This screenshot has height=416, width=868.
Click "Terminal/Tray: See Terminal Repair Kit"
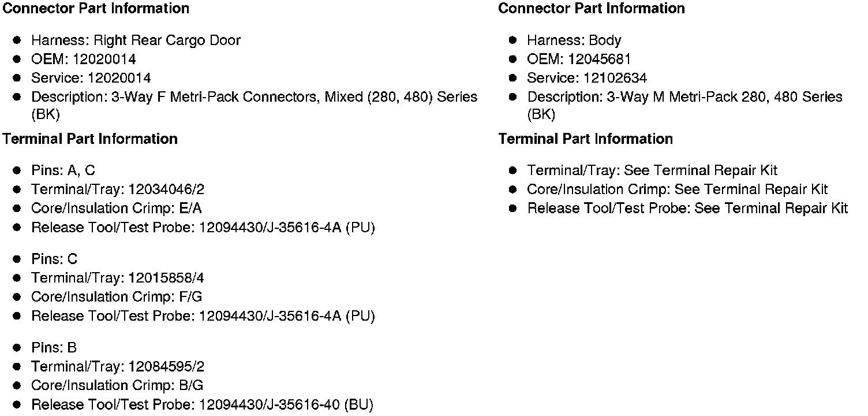(x=652, y=170)
